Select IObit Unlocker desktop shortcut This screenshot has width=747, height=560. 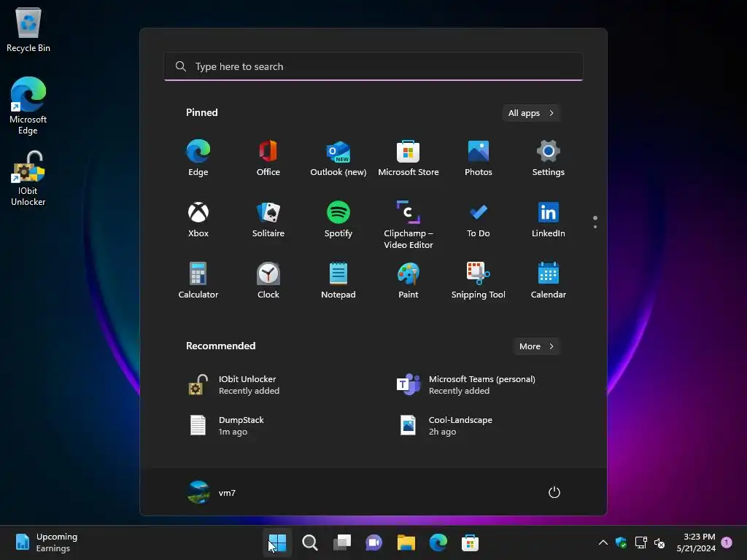coord(28,179)
